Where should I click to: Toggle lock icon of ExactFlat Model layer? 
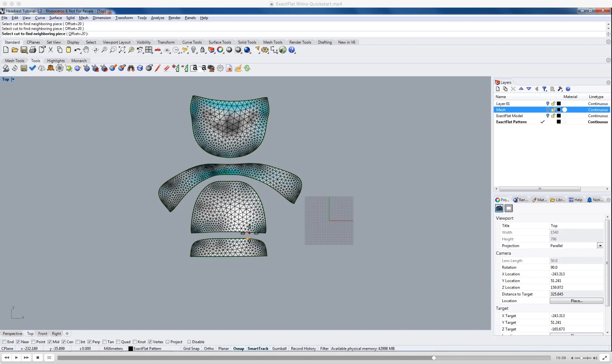553,116
